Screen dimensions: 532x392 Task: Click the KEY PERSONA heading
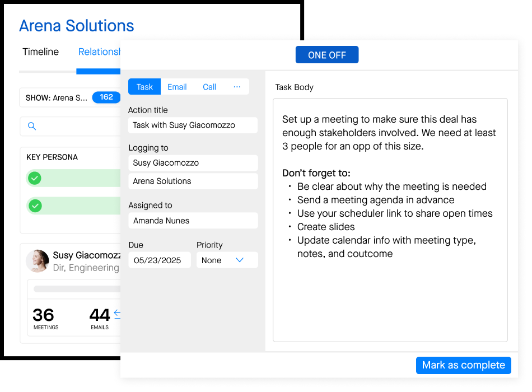click(52, 157)
